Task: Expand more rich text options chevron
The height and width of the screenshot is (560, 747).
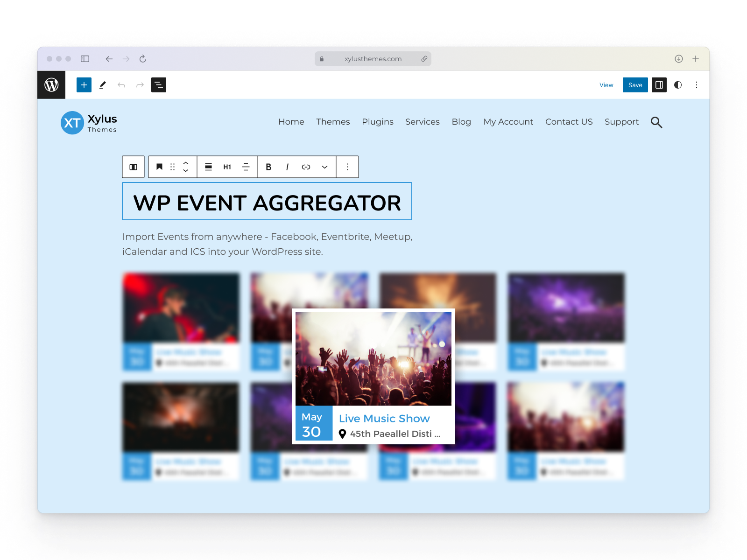Action: coord(324,167)
